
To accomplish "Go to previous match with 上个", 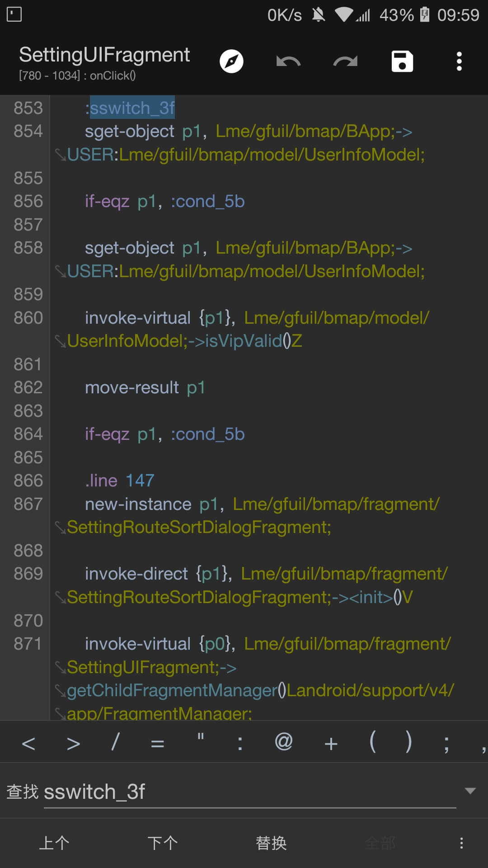I will tap(54, 843).
